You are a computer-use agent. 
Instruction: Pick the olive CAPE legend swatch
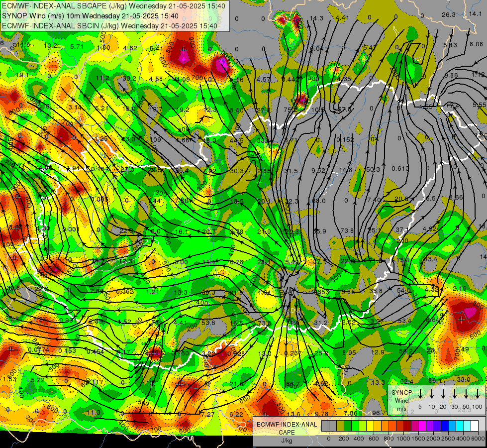[x=340, y=426]
